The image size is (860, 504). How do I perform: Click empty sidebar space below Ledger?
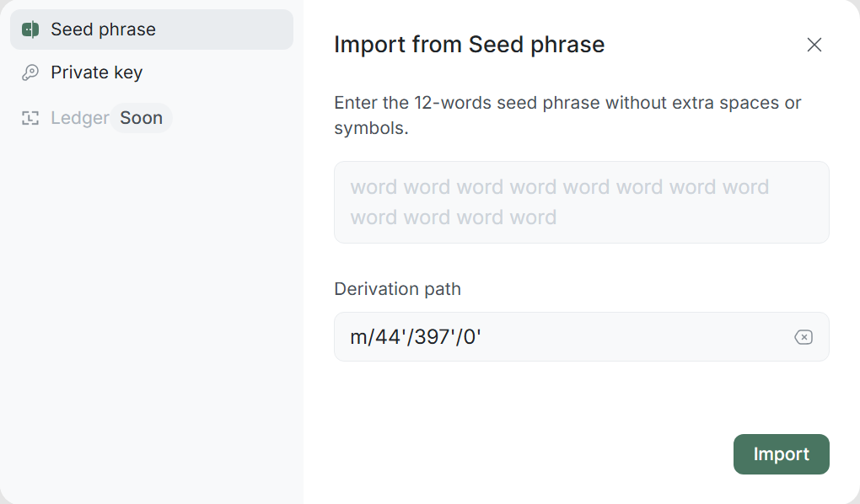coord(152,320)
